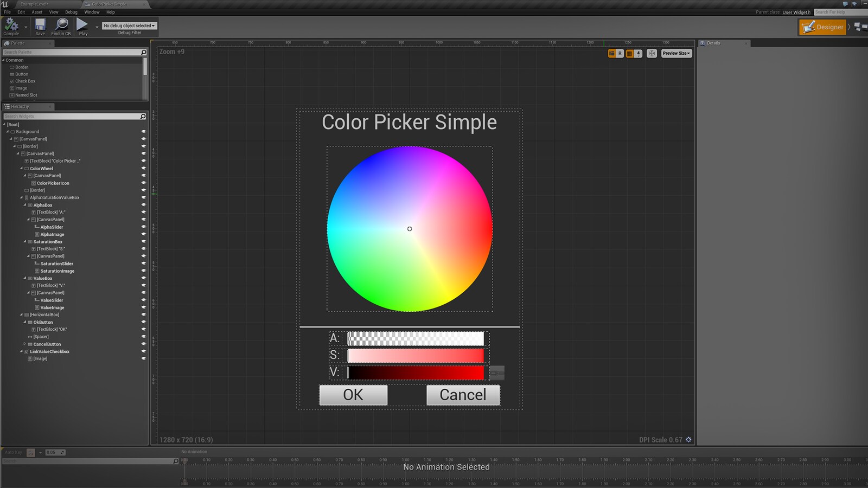Open the Preview Size dropdown
Viewport: 868px width, 488px height.
click(x=676, y=53)
